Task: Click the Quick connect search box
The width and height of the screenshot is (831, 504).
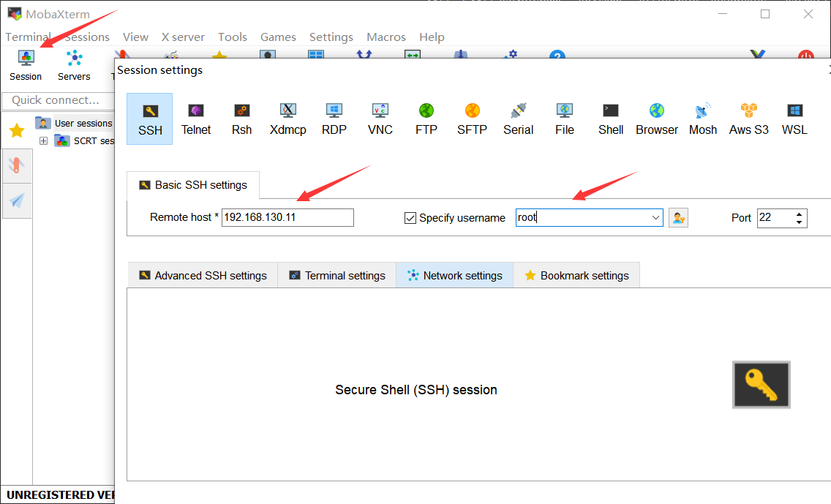Action: tap(59, 100)
